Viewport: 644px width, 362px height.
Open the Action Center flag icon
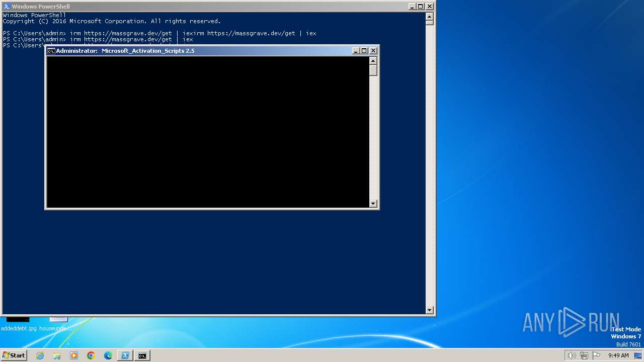[x=596, y=355]
